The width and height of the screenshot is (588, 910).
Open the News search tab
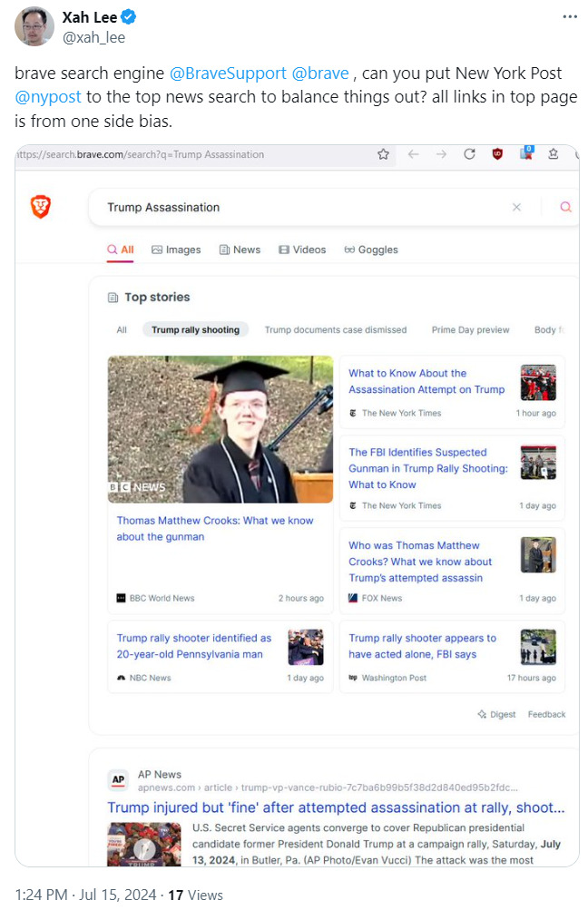pos(240,250)
